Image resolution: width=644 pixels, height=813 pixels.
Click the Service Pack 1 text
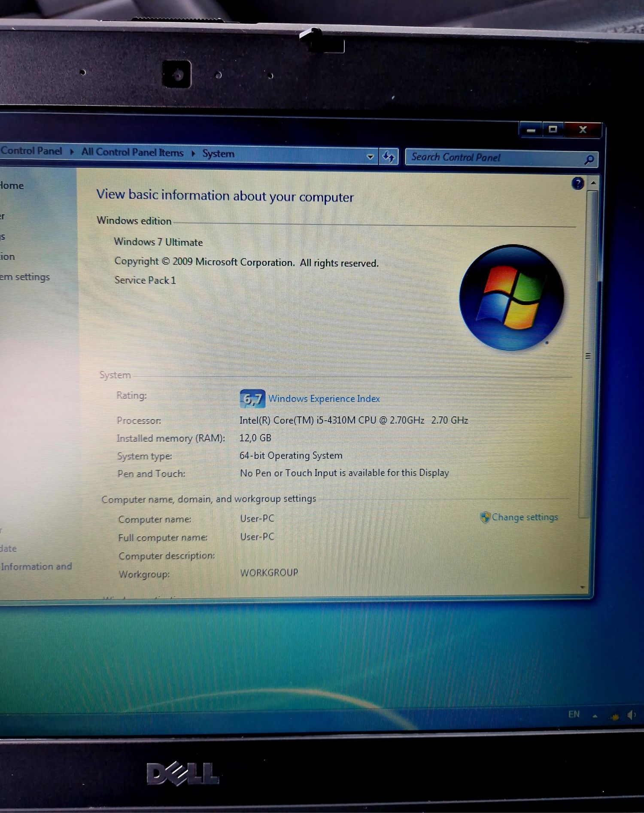[145, 280]
